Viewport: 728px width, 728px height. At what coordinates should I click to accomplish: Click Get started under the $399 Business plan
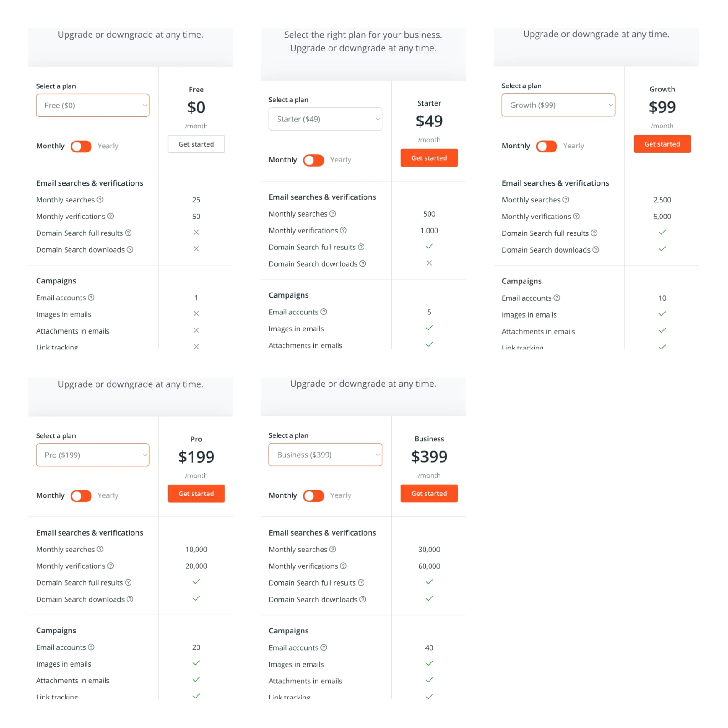coord(429,494)
